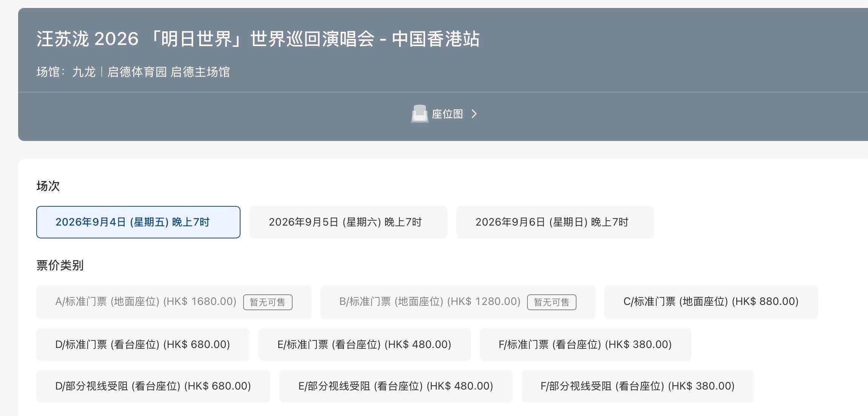Pick D/标准门票 (看台座位) HK$ 680.00
This screenshot has width=868, height=416.
[x=143, y=345]
